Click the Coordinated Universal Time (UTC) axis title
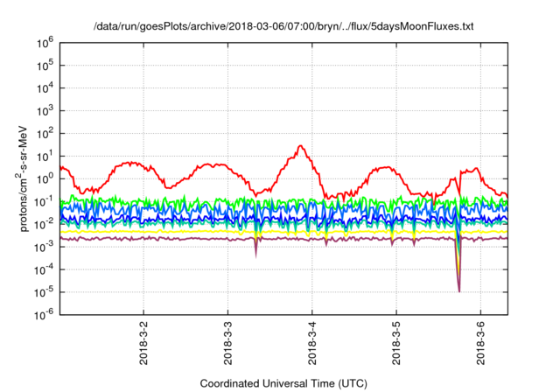 click(x=283, y=384)
